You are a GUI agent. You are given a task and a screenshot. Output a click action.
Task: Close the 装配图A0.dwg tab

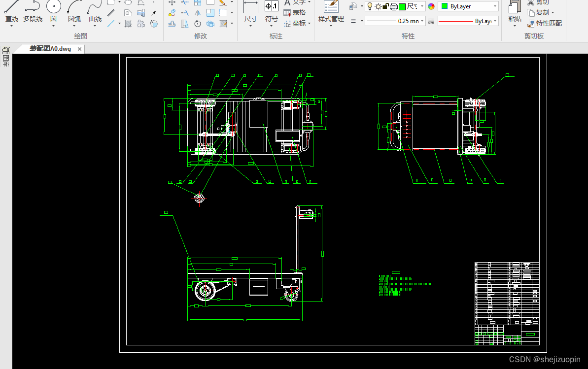(x=79, y=49)
